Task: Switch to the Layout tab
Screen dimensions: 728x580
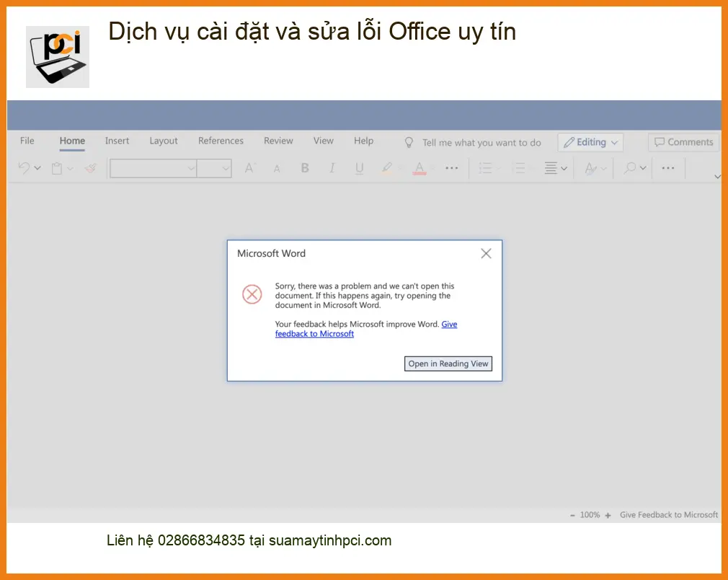Action: coord(164,141)
